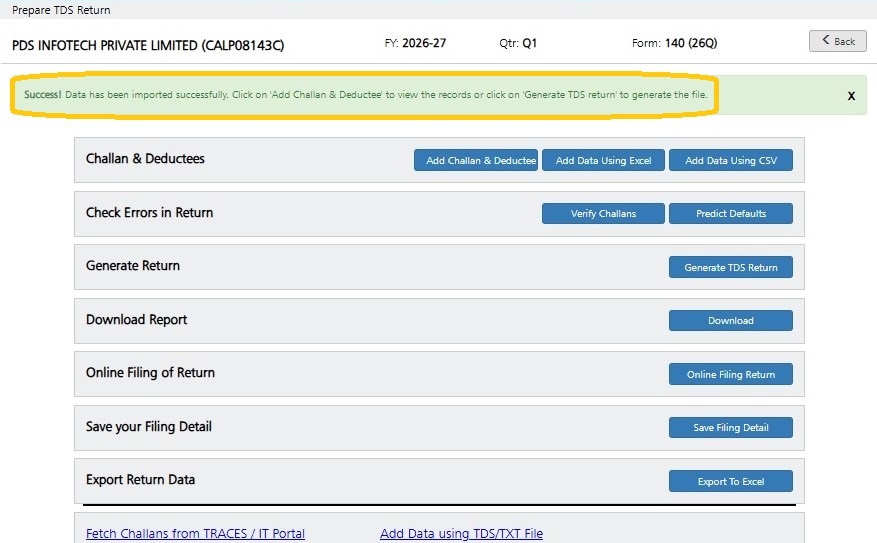Open Fetch Challans from TRACES / IT Portal link
This screenshot has height=543, width=877.
pyautogui.click(x=195, y=533)
